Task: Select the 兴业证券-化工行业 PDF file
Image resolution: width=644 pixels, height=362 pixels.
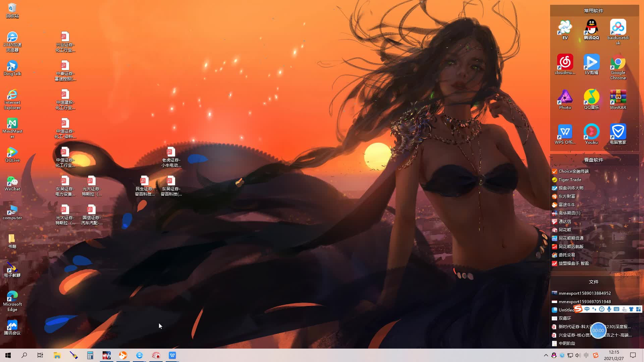Action: pos(65,42)
